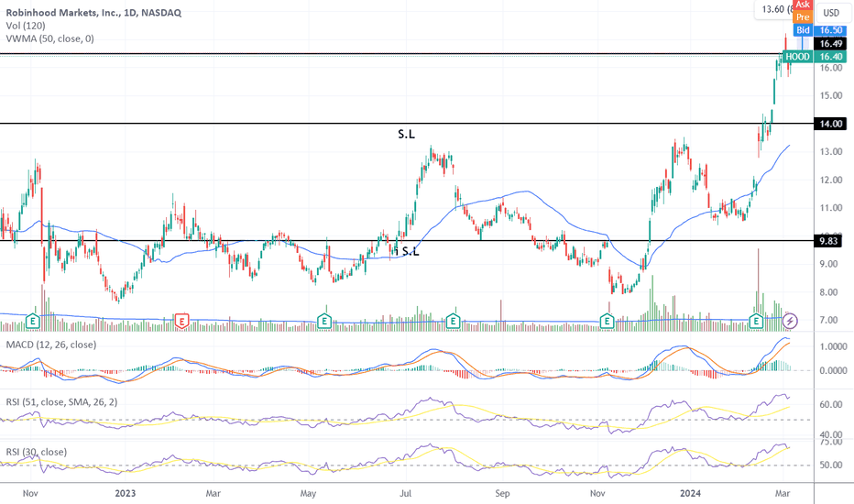Screen dimensions: 854x504
Task: Select the RSI (51, close, SMA, 26, 2) legend
Action: coord(61,402)
